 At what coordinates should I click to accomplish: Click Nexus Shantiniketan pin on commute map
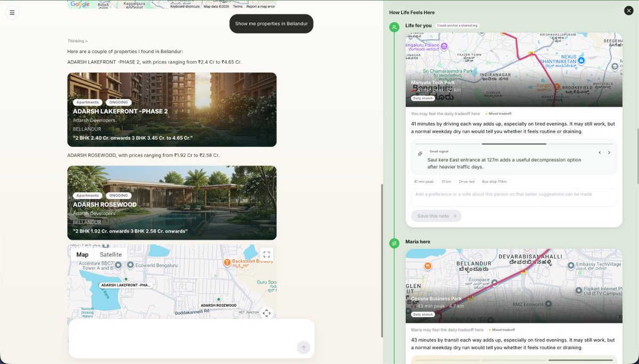coord(581,61)
